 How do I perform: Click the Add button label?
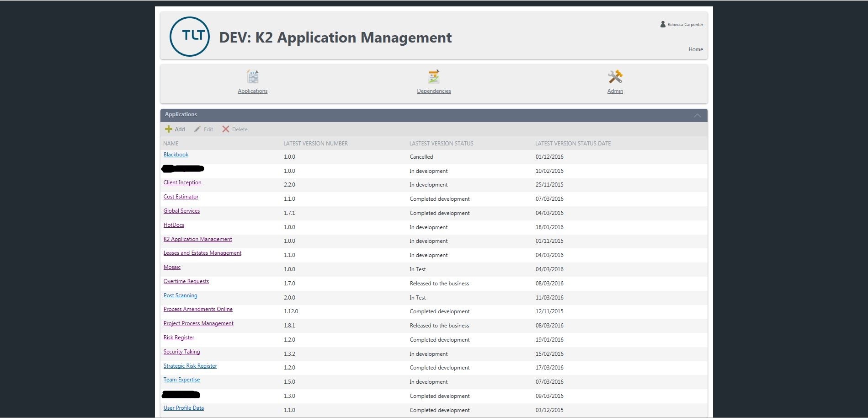[180, 129]
